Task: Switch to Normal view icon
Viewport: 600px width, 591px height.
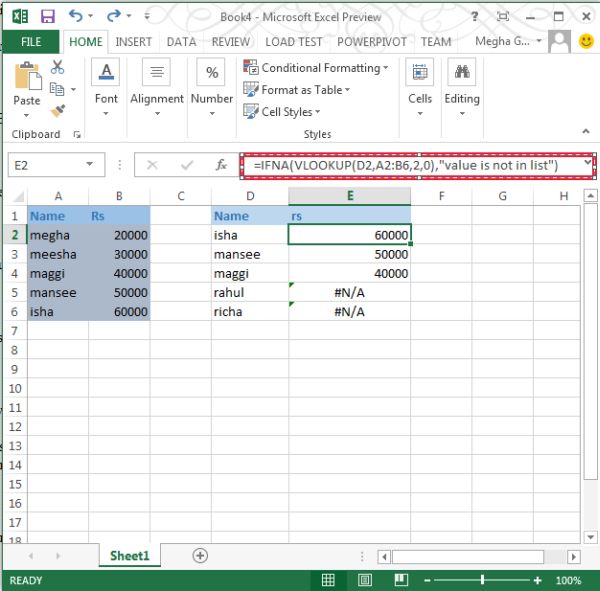Action: pos(328,580)
